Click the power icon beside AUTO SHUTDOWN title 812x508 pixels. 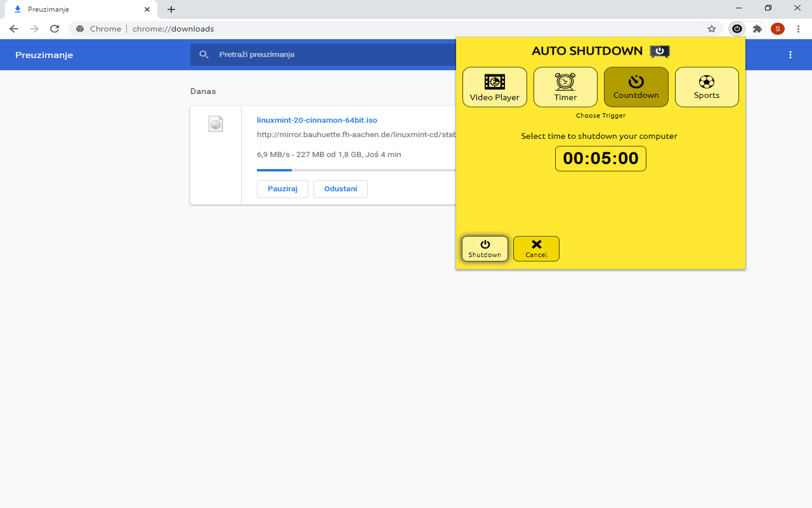tap(660, 51)
